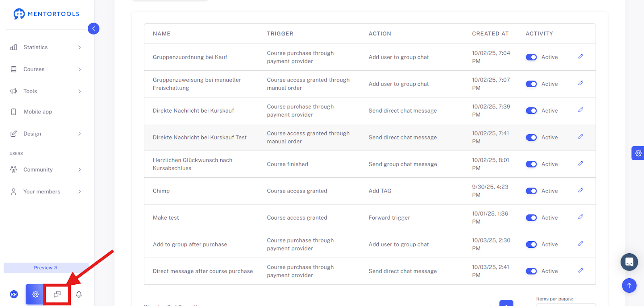644x306 pixels.
Task: Open the chat messages icon in bottom bar
Action: point(57,294)
